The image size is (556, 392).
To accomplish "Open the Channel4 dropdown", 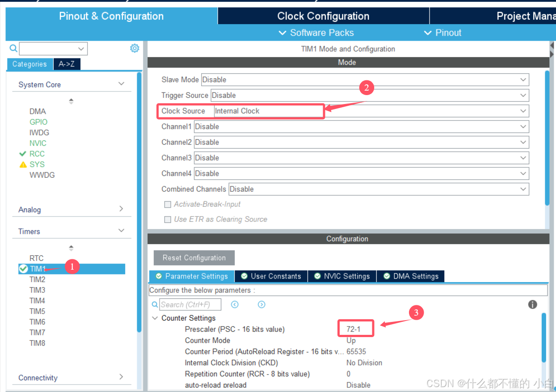I will pos(362,173).
